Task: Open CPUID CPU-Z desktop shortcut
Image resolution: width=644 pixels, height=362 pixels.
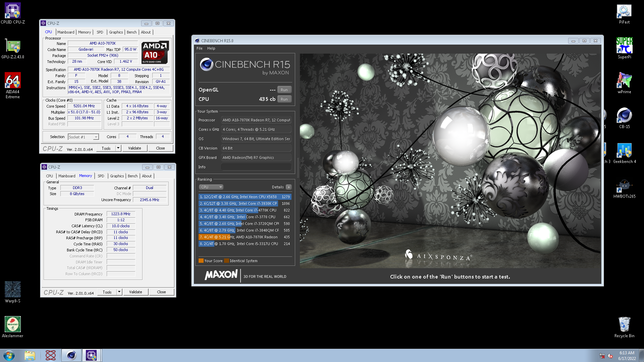Action: click(x=13, y=13)
